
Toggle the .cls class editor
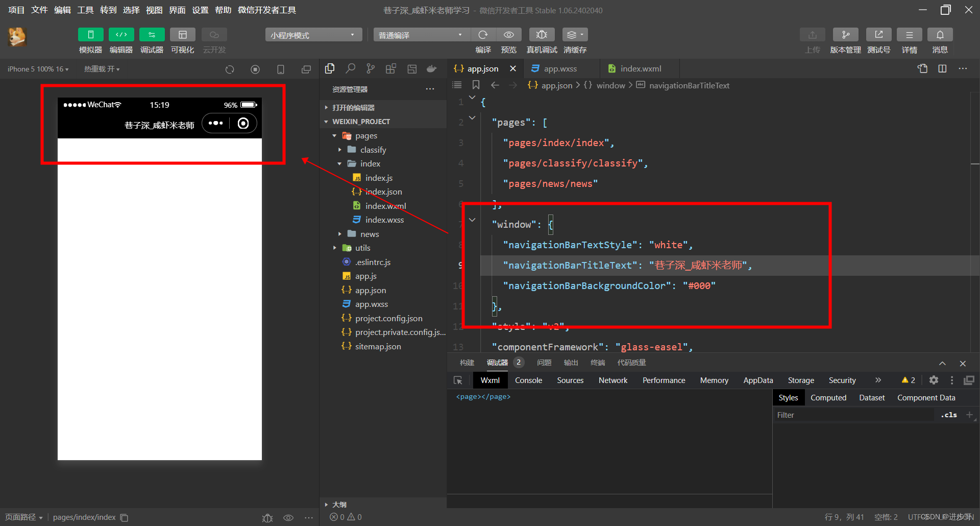point(949,415)
